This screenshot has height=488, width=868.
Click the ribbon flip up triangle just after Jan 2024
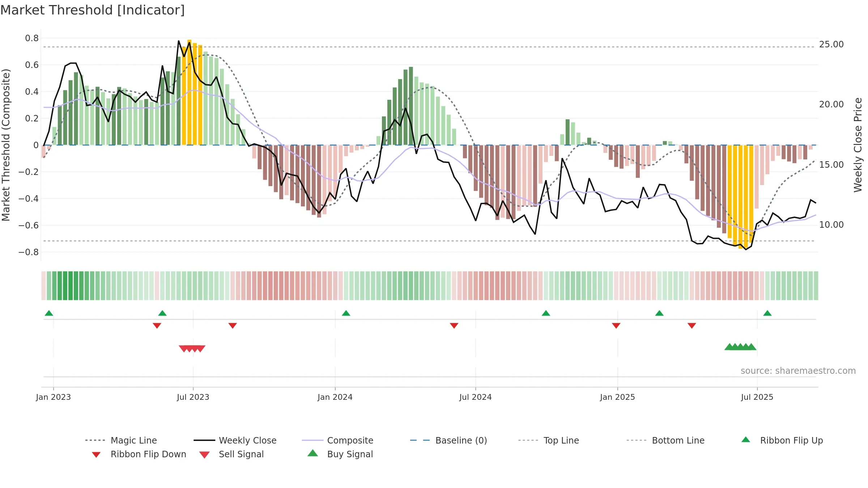[346, 313]
